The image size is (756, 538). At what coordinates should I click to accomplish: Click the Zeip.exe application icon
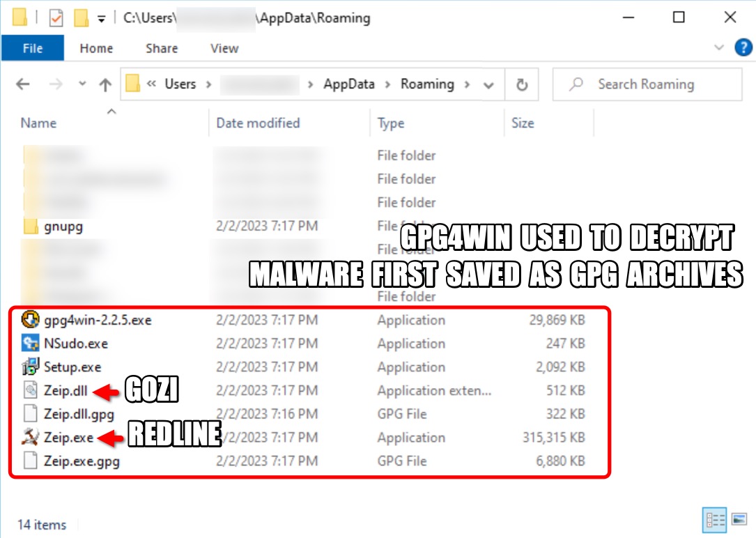click(x=31, y=437)
